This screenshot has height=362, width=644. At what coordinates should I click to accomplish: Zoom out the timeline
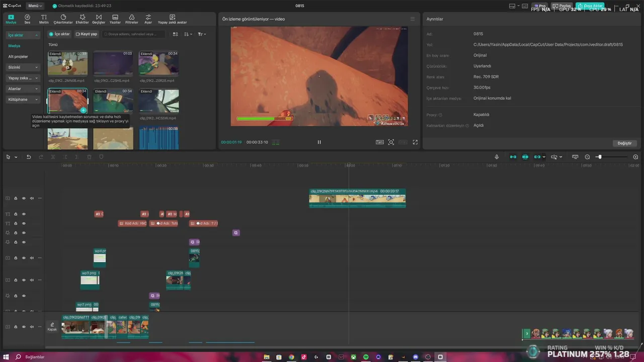(587, 157)
